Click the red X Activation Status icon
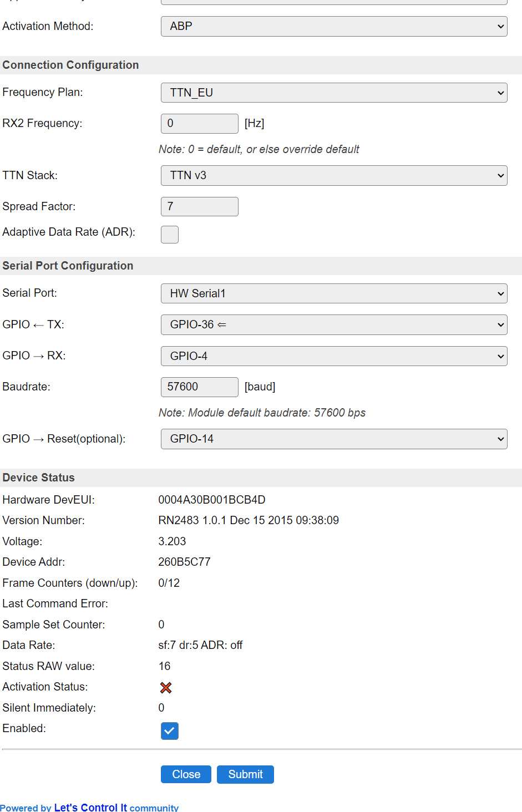Viewport: 522px width, 812px height. click(x=166, y=688)
